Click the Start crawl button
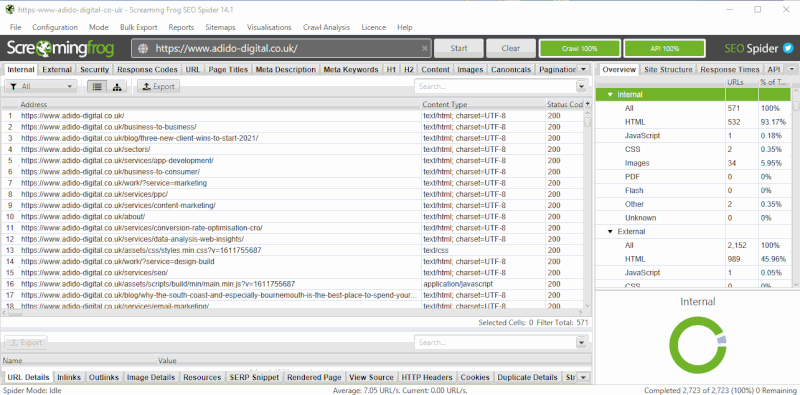 click(459, 48)
